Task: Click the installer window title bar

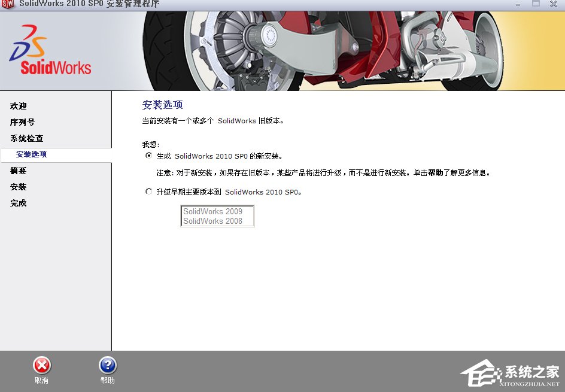Action: (x=239, y=4)
